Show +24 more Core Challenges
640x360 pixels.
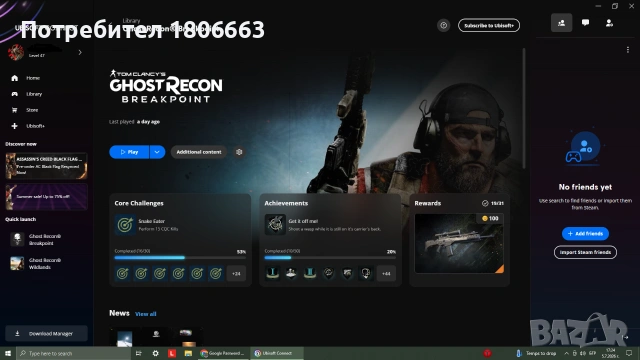pos(236,273)
